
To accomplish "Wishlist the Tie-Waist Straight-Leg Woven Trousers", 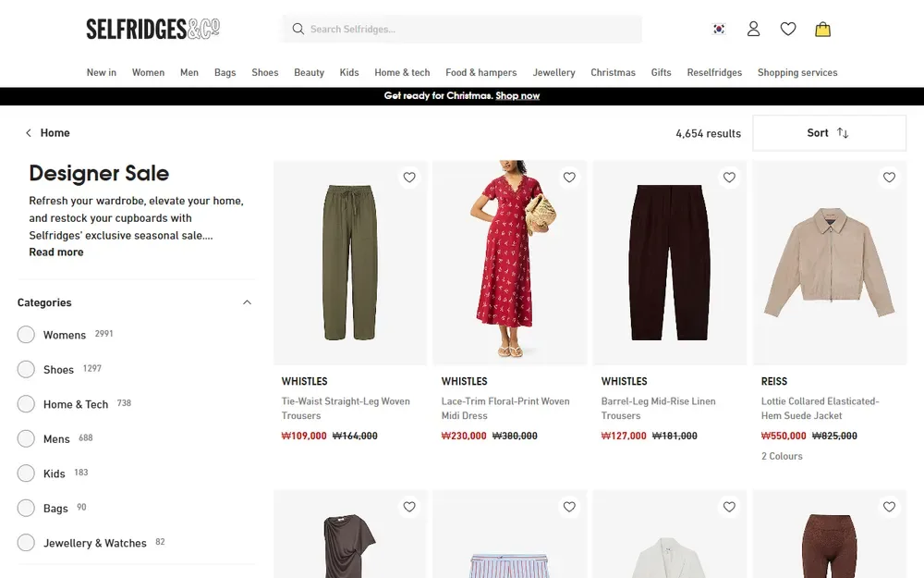I will [x=409, y=177].
